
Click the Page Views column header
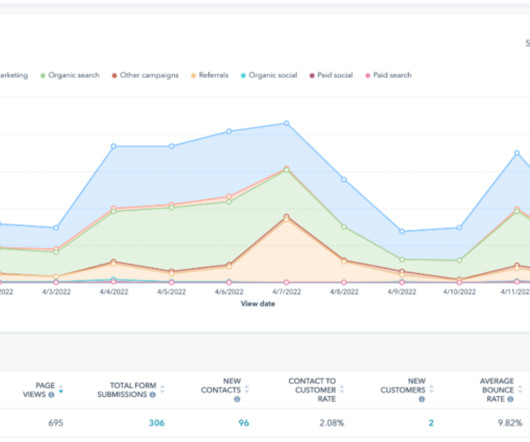[x=39, y=390]
